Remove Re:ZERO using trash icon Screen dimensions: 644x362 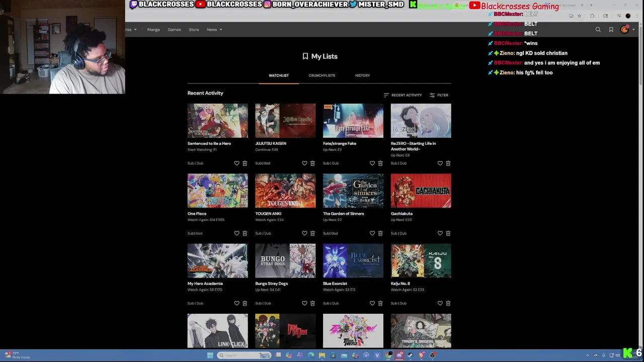tap(448, 163)
